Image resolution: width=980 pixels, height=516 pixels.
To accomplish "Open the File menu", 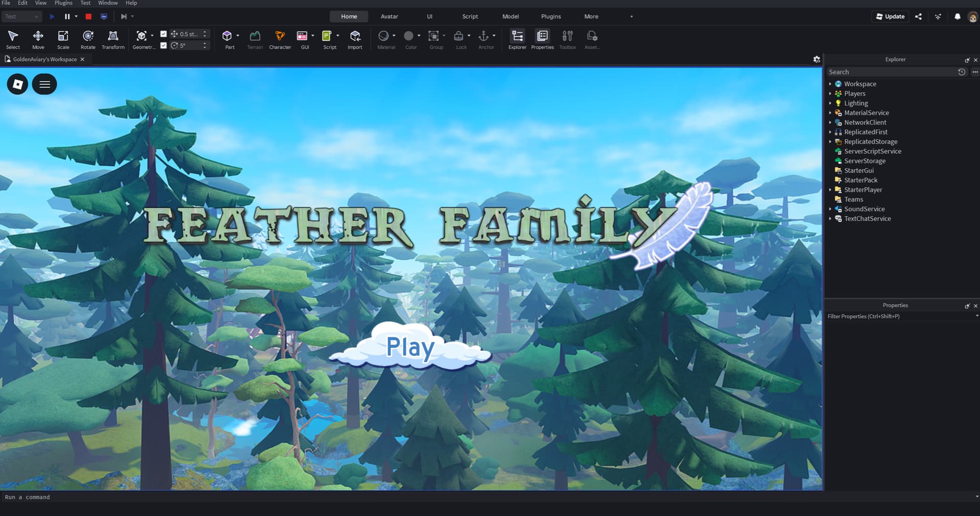I will 6,3.
